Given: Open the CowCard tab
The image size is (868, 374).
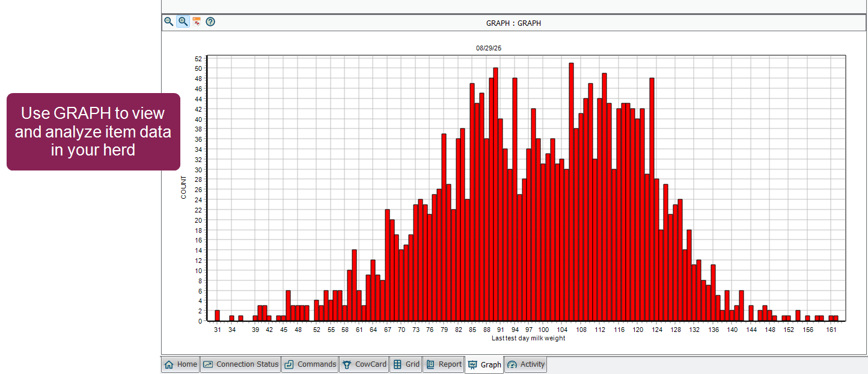Looking at the screenshot, I should coord(364,364).
